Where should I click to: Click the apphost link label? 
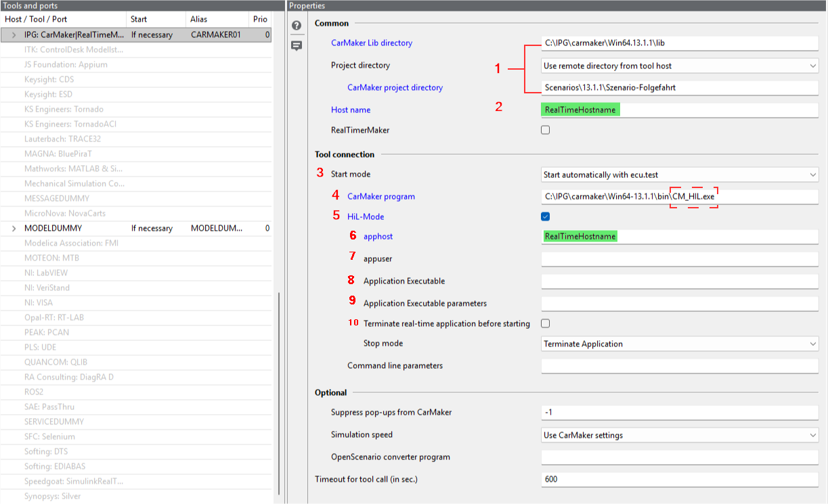pos(378,237)
